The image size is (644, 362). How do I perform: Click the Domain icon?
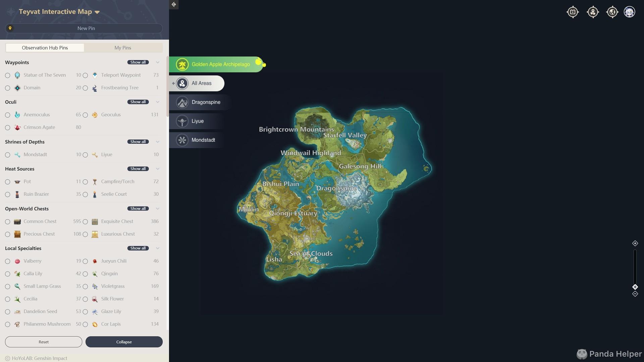click(x=17, y=88)
